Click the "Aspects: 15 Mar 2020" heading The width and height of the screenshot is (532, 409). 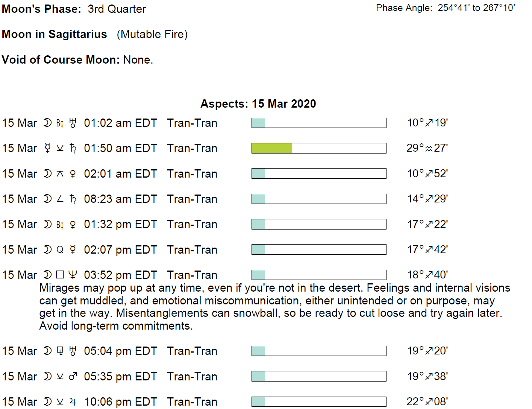258,104
